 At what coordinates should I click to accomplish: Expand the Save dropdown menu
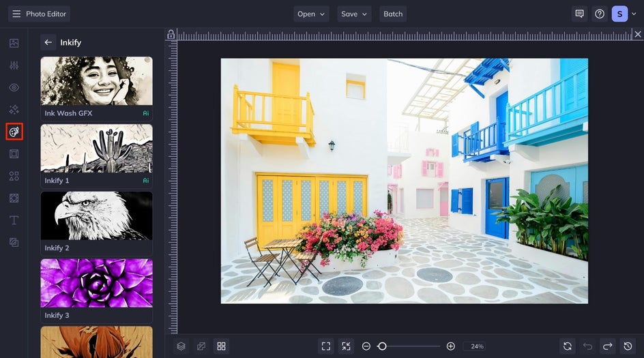[354, 14]
